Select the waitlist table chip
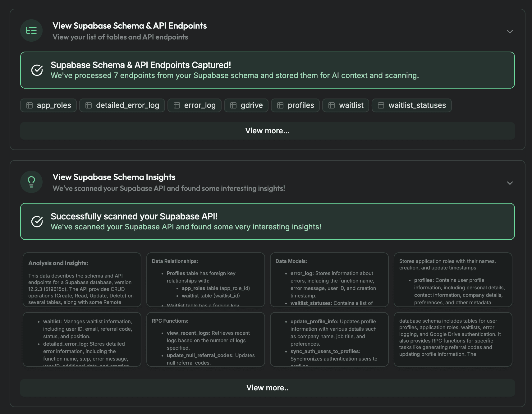This screenshot has height=414, width=532. tap(346, 105)
